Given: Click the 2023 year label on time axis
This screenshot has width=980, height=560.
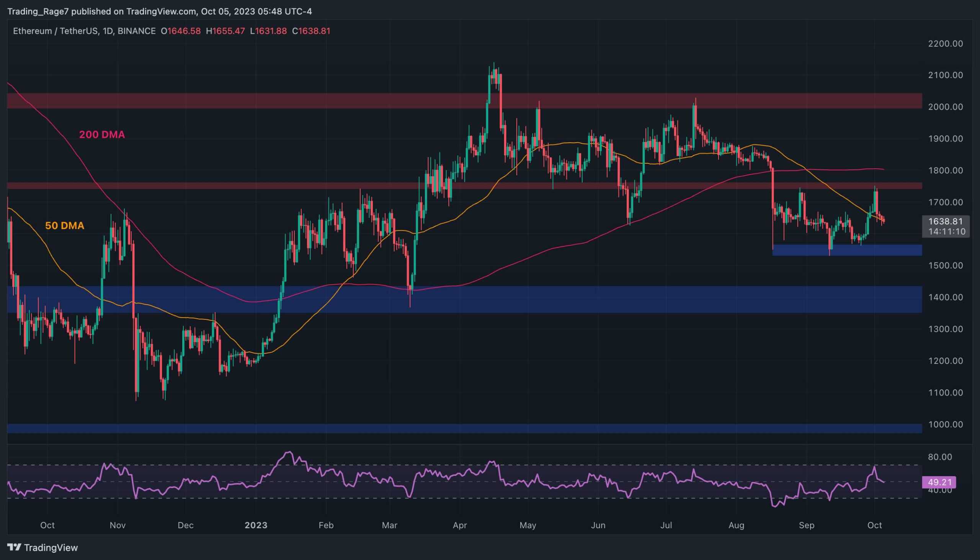Looking at the screenshot, I should 256,526.
